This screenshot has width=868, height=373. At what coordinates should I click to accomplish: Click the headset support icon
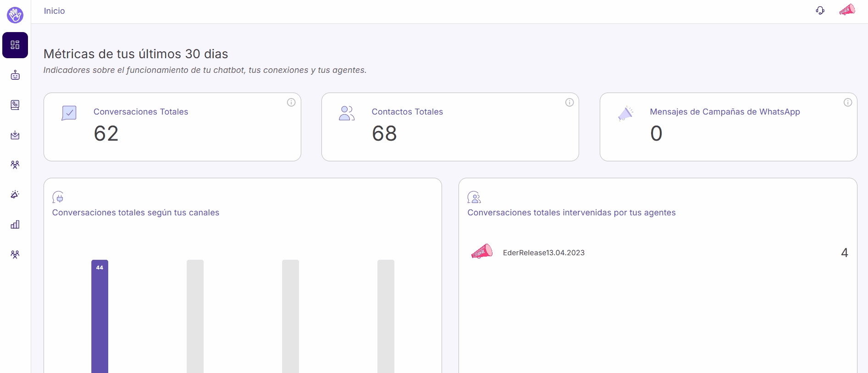point(820,11)
